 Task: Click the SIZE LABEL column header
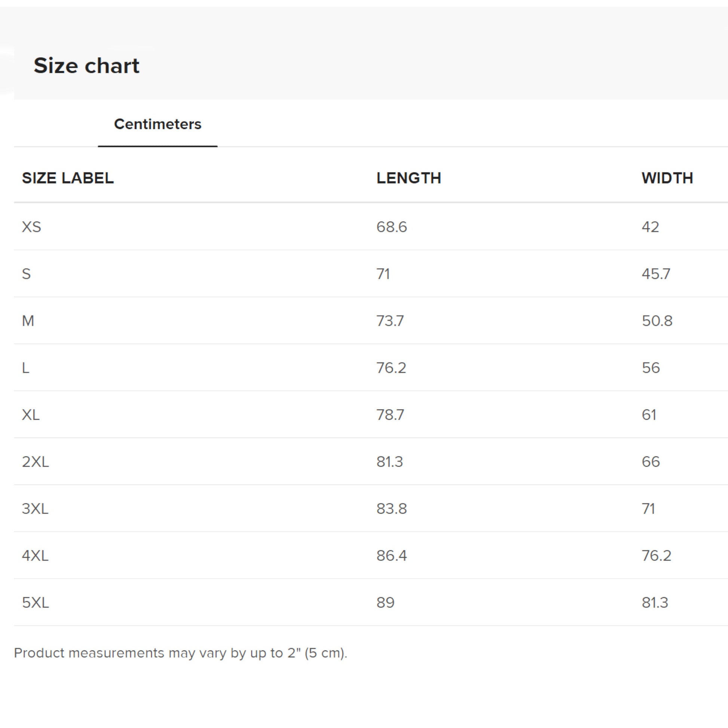point(68,178)
